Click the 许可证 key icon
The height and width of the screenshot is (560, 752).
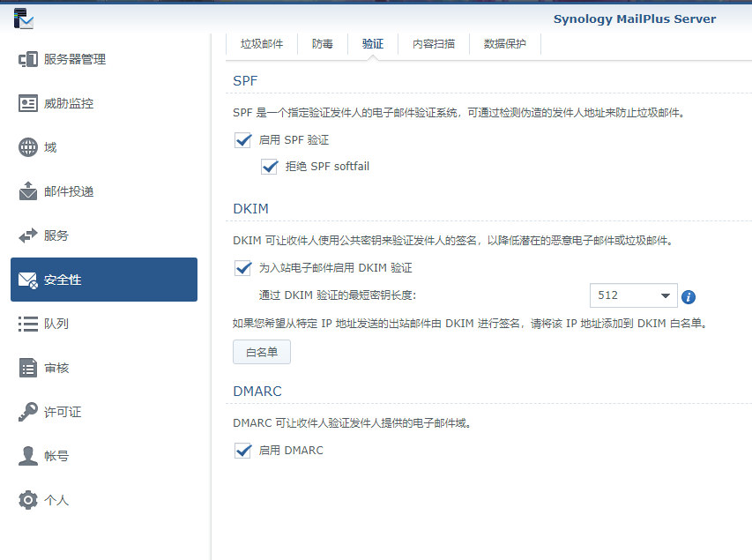[28, 412]
